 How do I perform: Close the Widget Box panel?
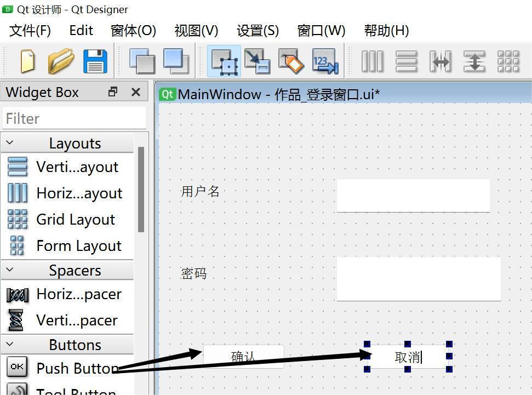[x=136, y=92]
